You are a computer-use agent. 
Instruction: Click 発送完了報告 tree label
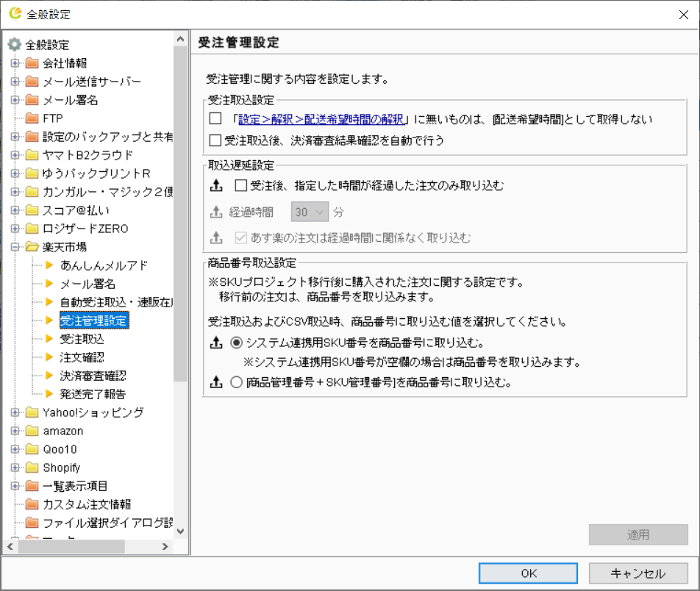point(93,394)
